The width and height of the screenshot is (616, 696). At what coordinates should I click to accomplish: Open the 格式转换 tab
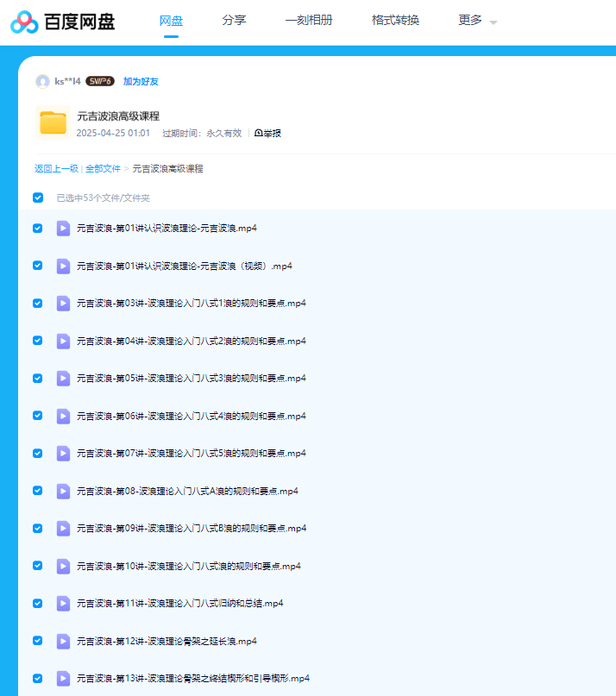tap(395, 21)
